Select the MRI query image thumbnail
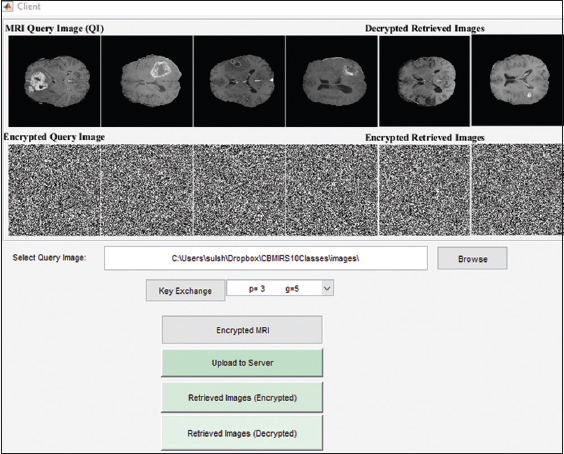Viewport: 564px width, 454px height. click(54, 81)
